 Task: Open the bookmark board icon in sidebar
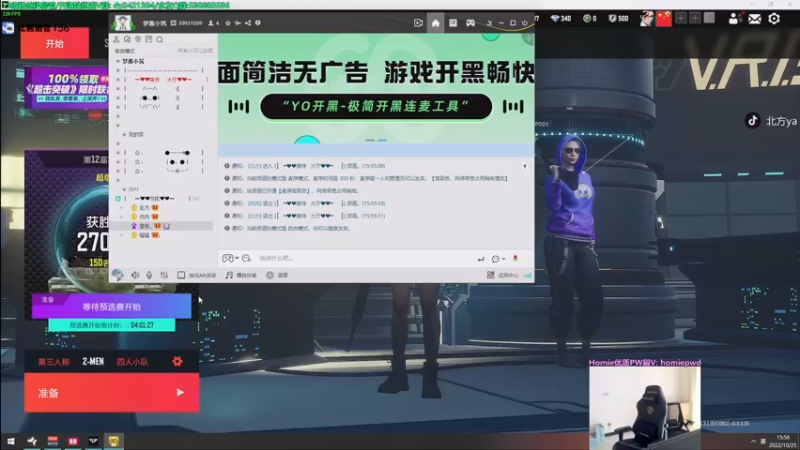148,39
